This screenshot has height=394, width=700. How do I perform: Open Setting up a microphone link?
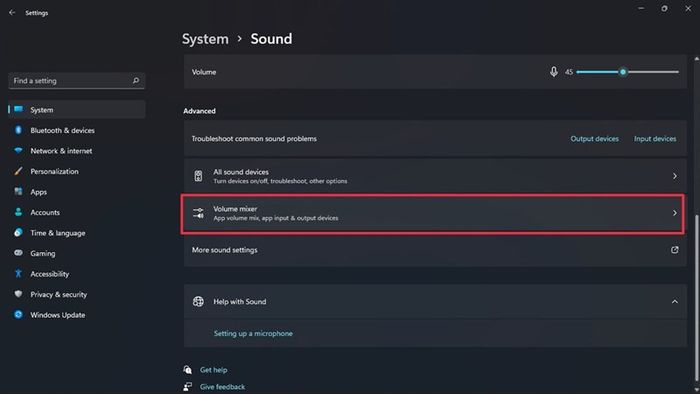[253, 333]
